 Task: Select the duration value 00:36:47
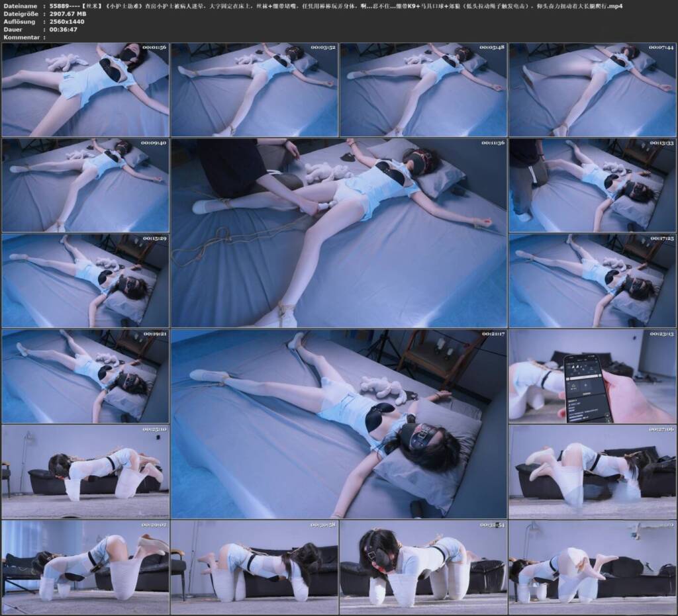click(63, 29)
